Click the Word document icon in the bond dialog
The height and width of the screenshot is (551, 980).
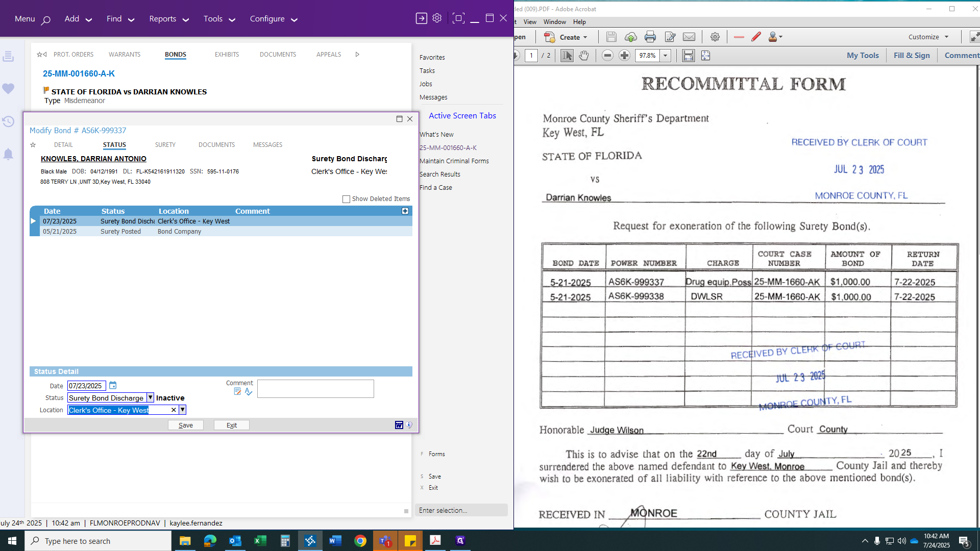click(x=399, y=425)
